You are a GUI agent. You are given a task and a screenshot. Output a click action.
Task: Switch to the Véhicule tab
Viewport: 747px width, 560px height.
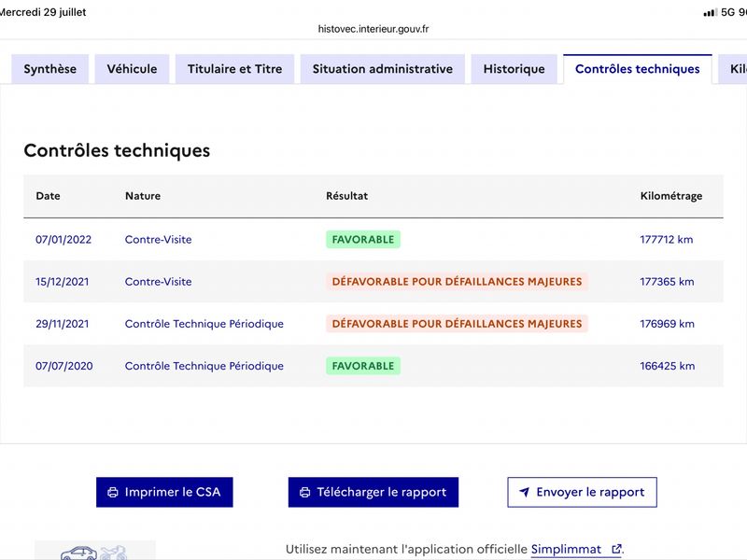click(132, 69)
